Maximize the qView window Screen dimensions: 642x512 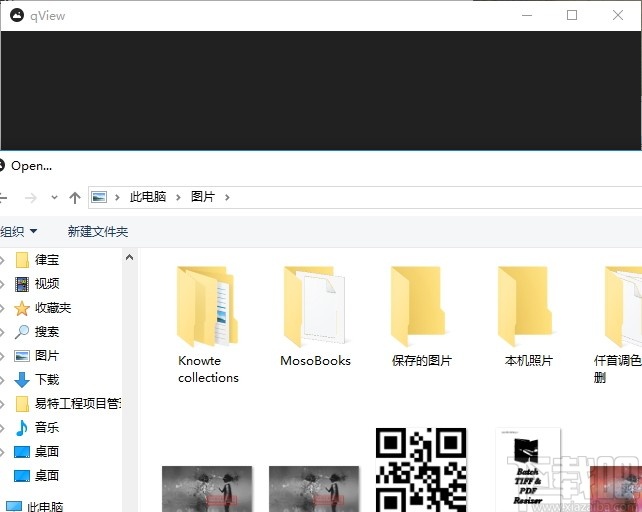pyautogui.click(x=572, y=16)
